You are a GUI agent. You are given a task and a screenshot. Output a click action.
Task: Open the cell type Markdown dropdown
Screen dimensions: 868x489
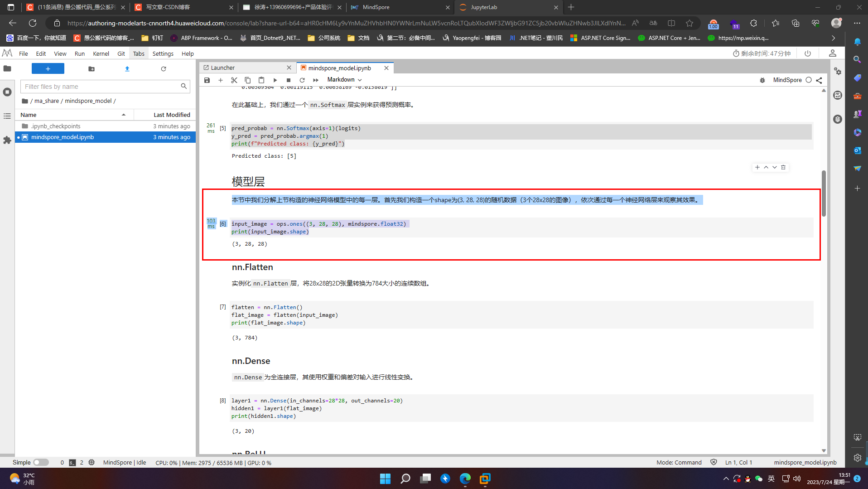pyautogui.click(x=344, y=80)
